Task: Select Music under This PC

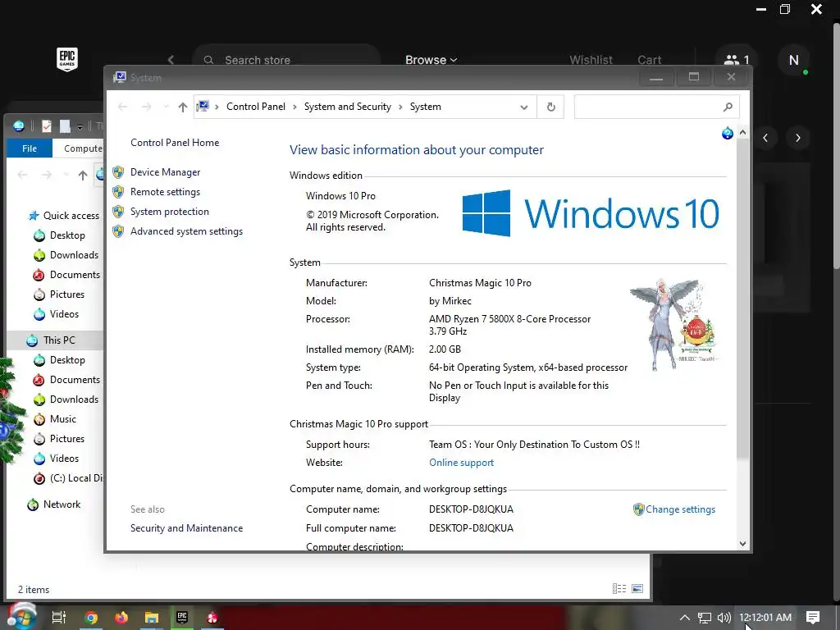Action: 62,419
